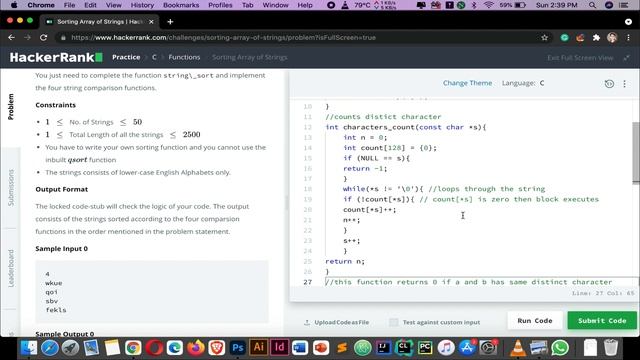640x360 pixels.
Task: Open Illustrator from the dock
Action: [259, 347]
